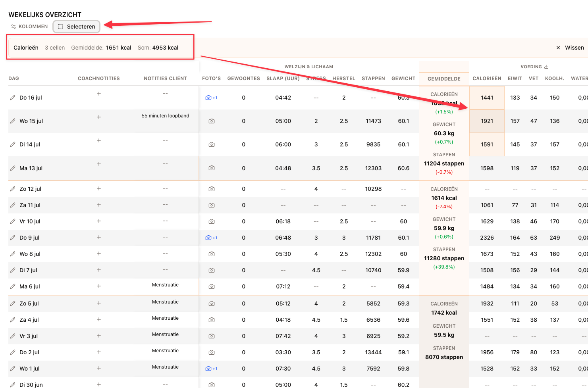Click the camera icon for Za 4 jul
The image size is (588, 388).
click(x=212, y=320)
